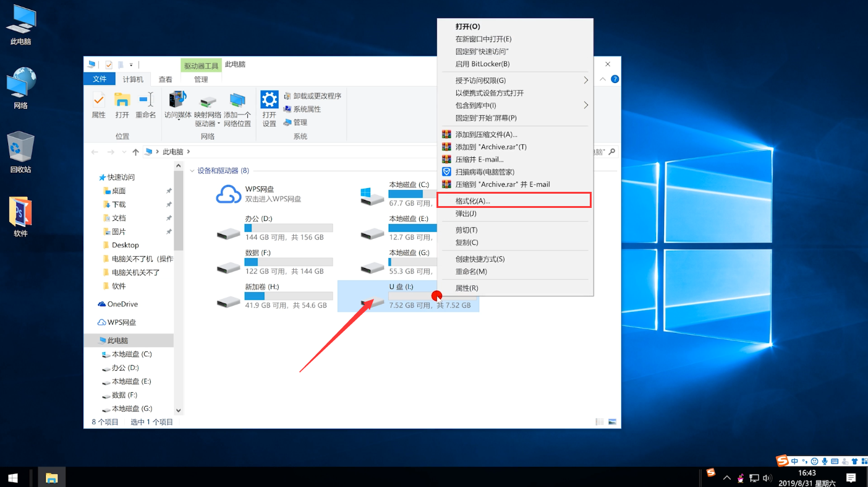This screenshot has width=868, height=487.
Task: Open the 网络 desktop icon
Action: pyautogui.click(x=20, y=88)
